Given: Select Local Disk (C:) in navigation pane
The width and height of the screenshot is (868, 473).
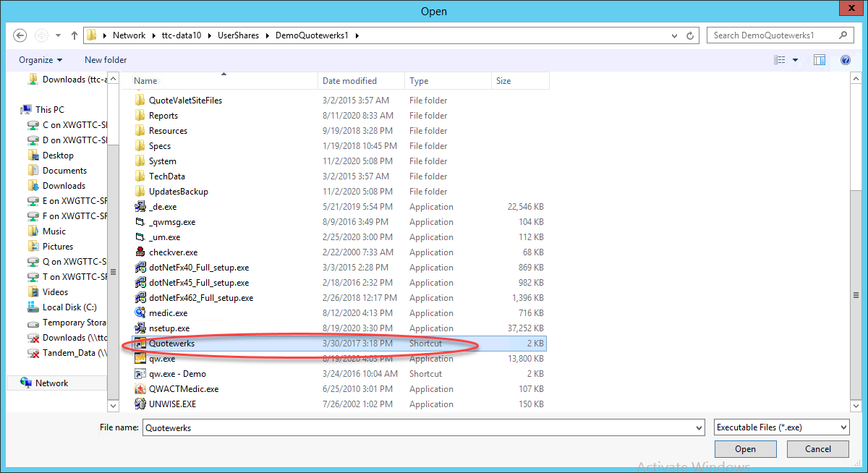Looking at the screenshot, I should pyautogui.click(x=69, y=307).
